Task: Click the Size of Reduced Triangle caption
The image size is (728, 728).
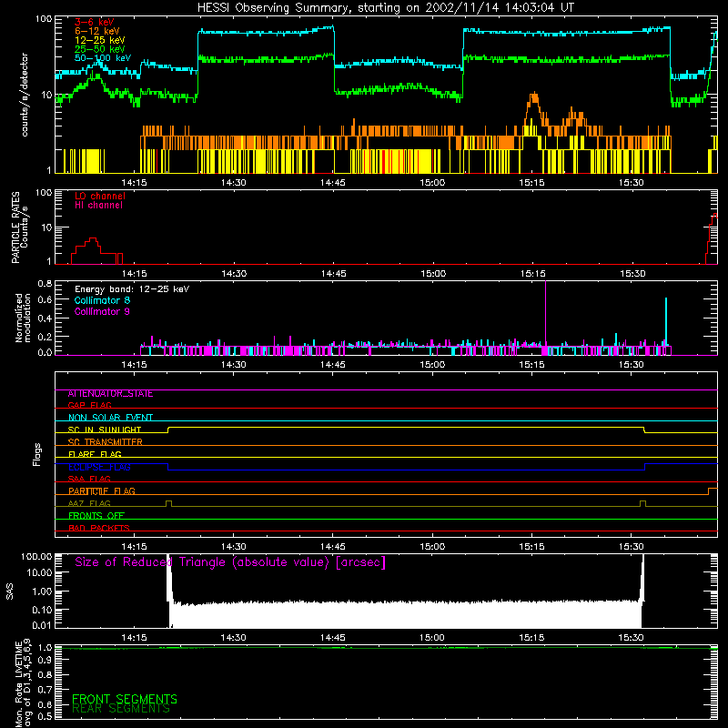Action: 230,562
